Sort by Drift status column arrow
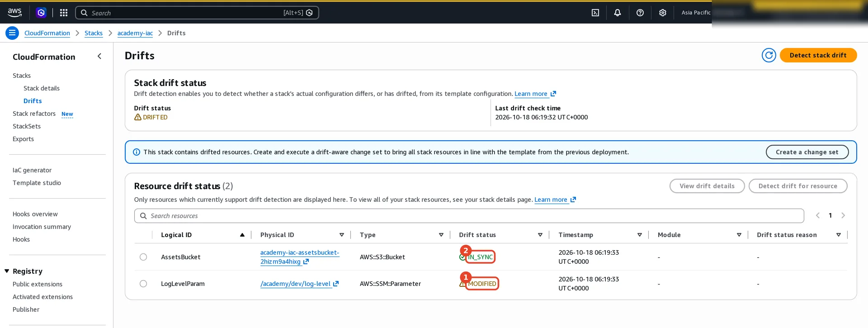868x328 pixels. (x=540, y=235)
